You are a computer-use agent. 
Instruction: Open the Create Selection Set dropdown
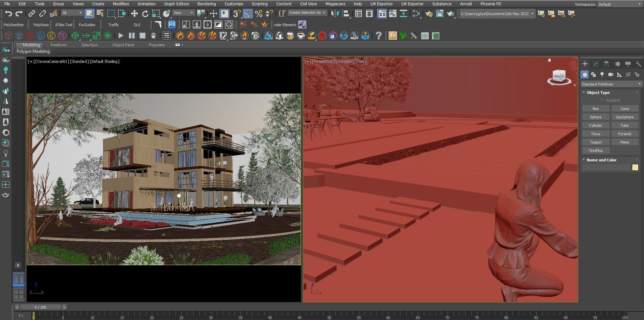[x=307, y=12]
